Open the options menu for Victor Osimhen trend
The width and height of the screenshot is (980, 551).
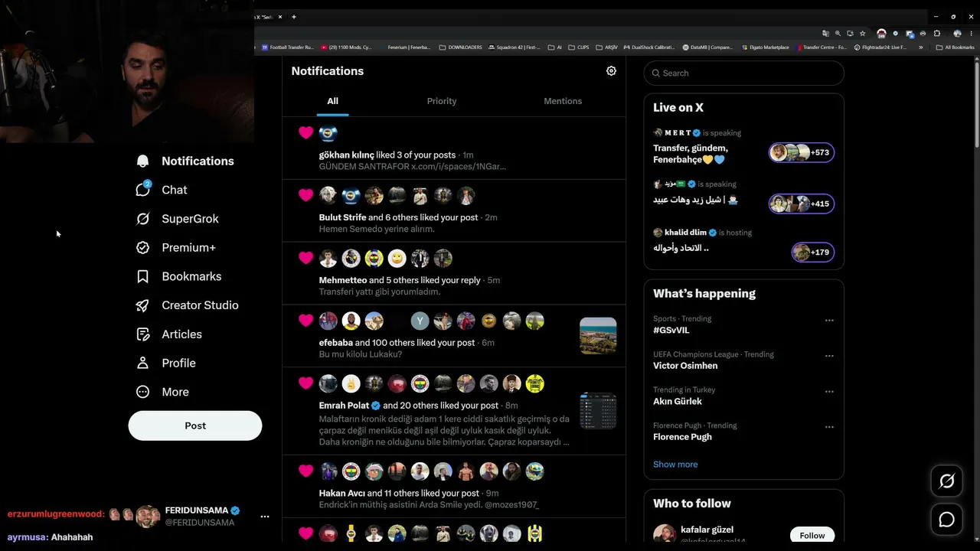[x=829, y=356]
